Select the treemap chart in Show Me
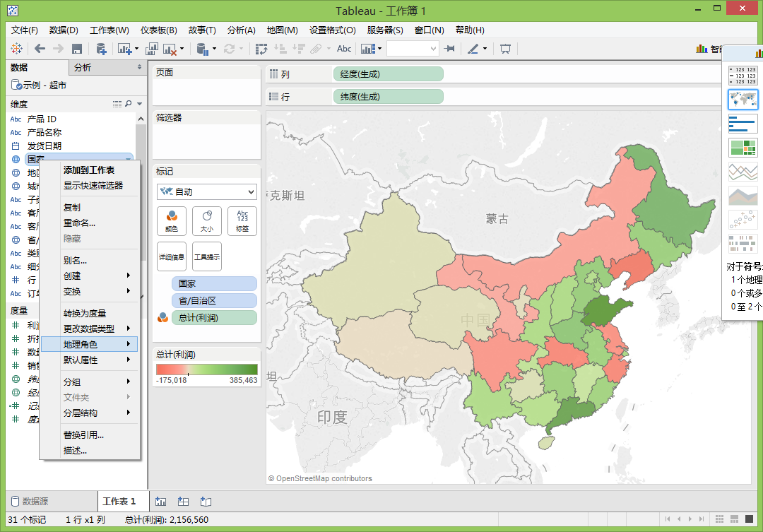This screenshot has width=763, height=532. pyautogui.click(x=743, y=148)
